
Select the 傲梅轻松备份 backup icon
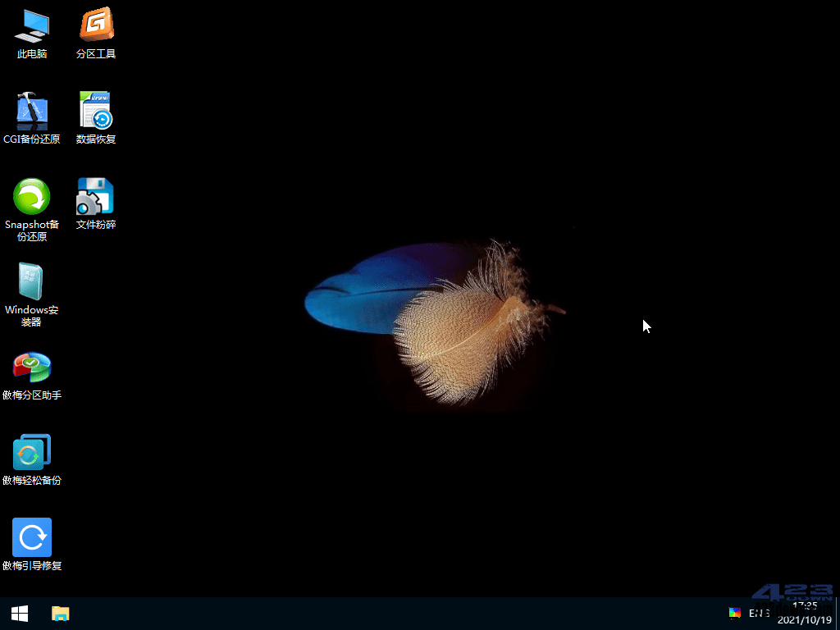[x=32, y=453]
